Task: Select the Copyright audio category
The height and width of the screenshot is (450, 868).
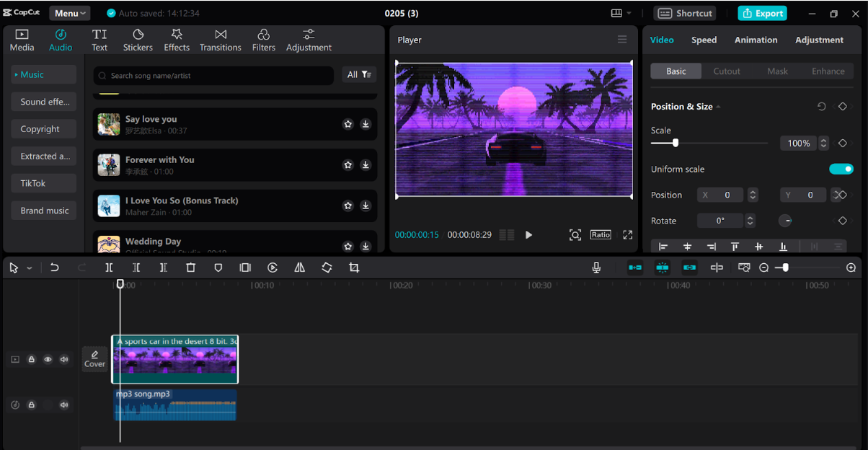Action: [44, 129]
